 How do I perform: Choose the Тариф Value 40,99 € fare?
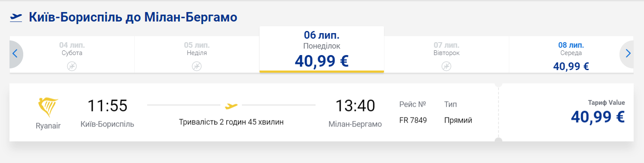coord(566,112)
